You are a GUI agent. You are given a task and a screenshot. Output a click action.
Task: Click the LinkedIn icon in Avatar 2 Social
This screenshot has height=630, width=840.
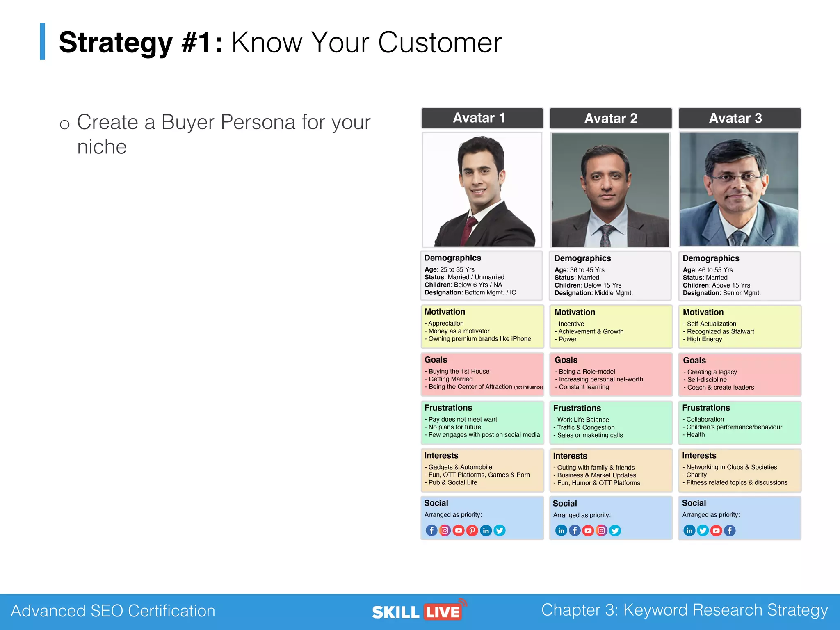pos(561,530)
